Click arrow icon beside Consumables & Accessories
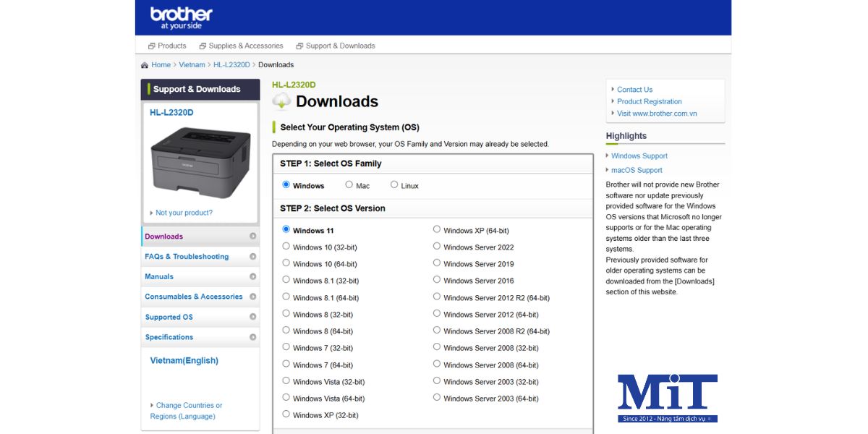This screenshot has width=868, height=434. point(252,297)
